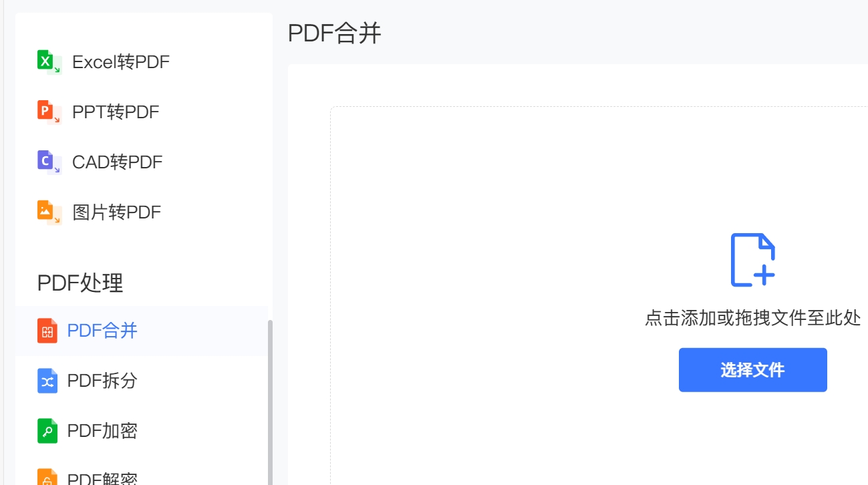
Task: Select the Excel转PDF tool icon
Action: coord(47,61)
